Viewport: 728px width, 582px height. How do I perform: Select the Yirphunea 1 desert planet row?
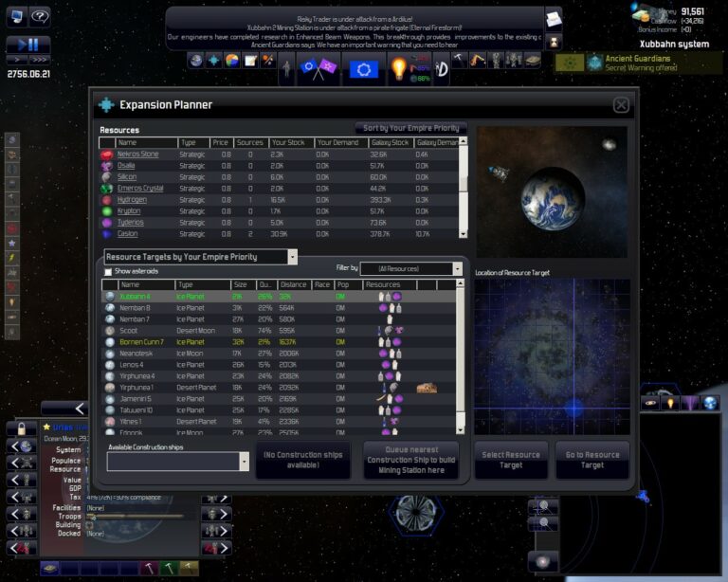[279, 388]
